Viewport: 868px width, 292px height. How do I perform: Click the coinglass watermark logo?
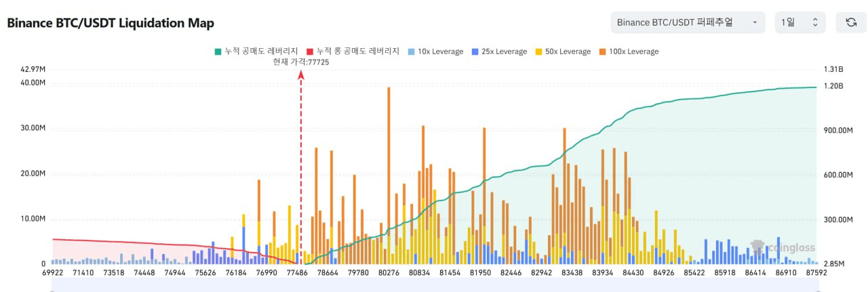tap(783, 248)
